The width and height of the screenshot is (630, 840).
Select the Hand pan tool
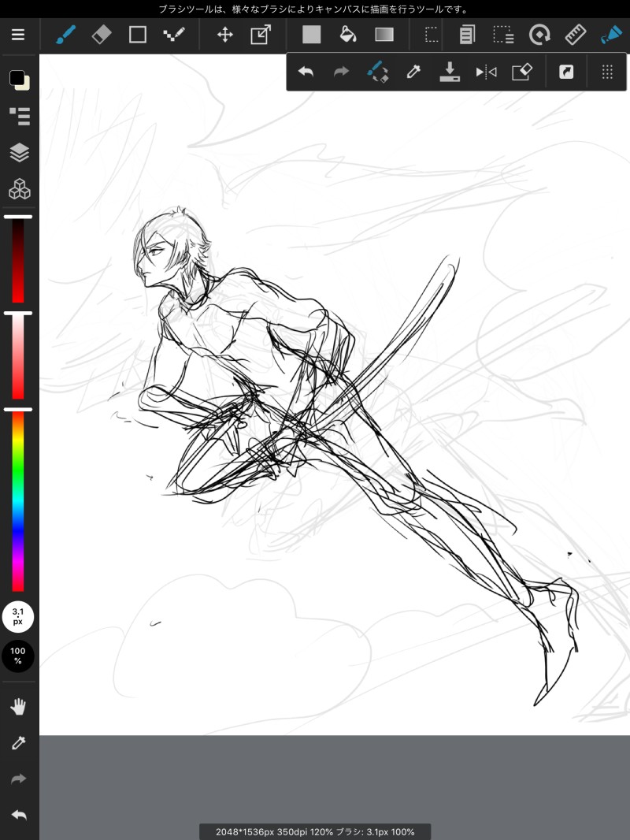[18, 707]
